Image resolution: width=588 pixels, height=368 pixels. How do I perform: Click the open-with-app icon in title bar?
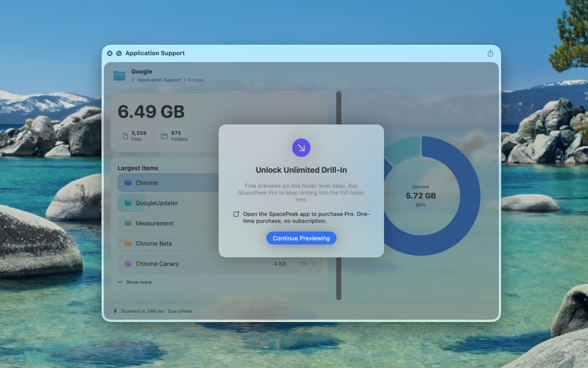[x=119, y=53]
